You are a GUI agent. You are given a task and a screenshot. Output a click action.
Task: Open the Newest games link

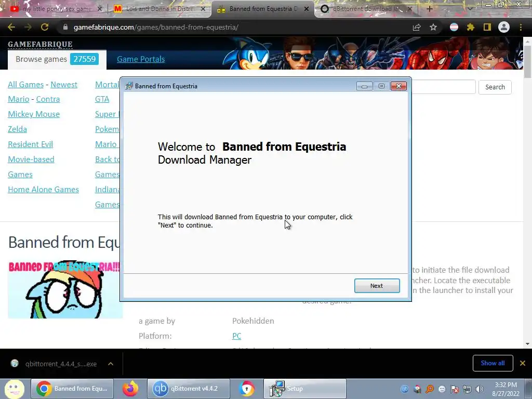tap(64, 85)
